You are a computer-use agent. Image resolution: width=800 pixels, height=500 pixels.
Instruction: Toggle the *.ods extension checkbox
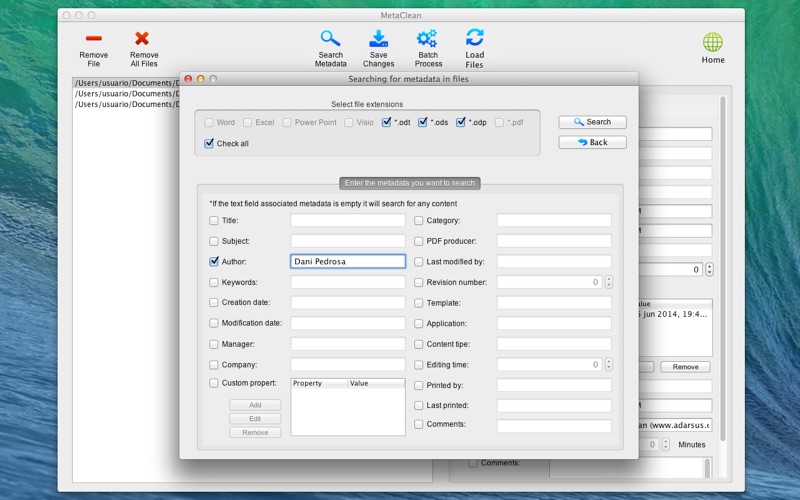pyautogui.click(x=422, y=122)
